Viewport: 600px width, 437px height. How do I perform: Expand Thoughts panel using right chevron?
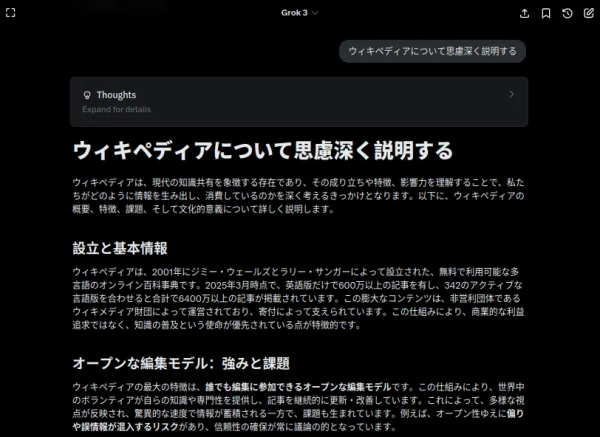pos(512,95)
